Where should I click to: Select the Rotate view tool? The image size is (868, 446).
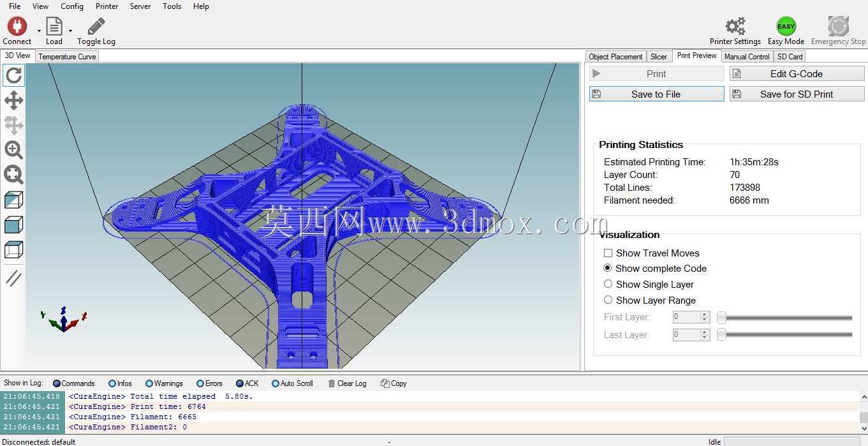click(x=13, y=75)
